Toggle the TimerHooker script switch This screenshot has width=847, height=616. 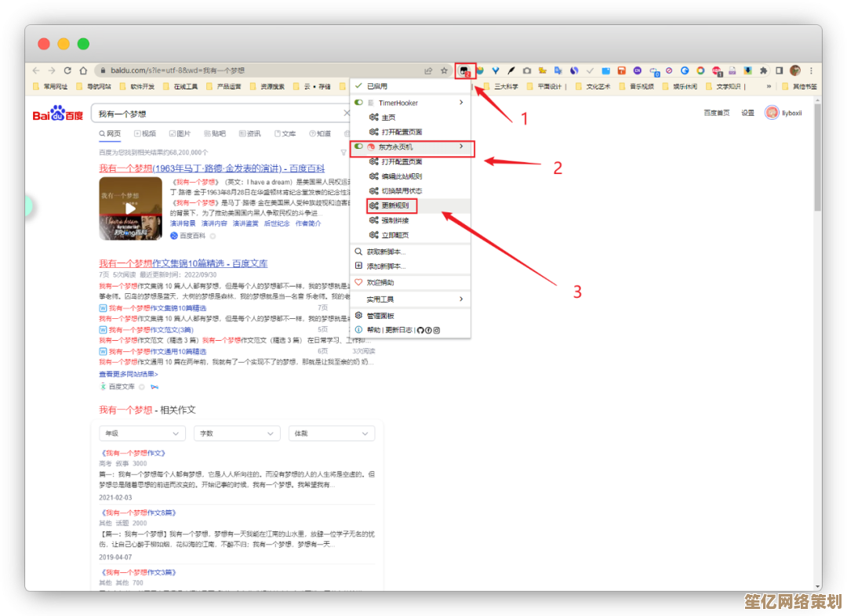click(x=358, y=103)
